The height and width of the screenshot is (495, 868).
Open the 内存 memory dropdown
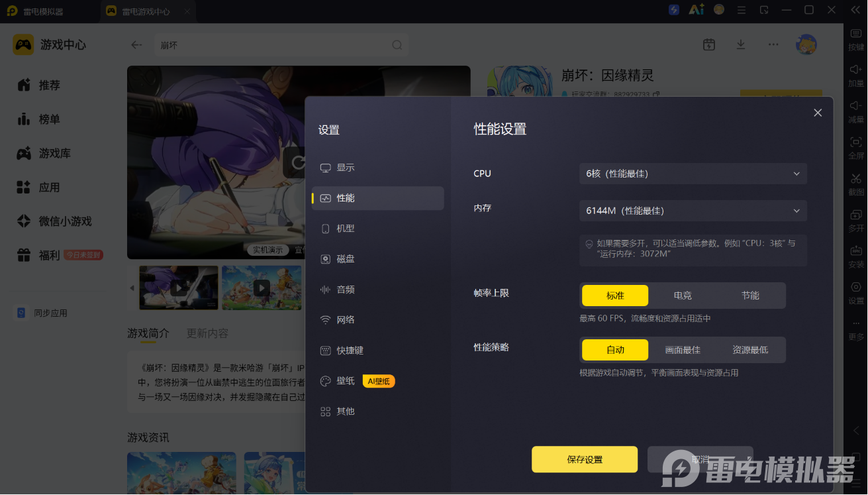(693, 211)
